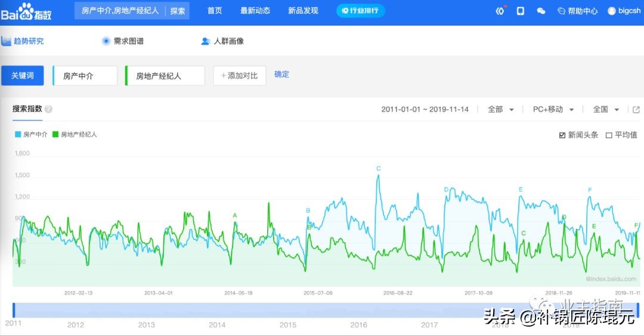Enable the 平均值 checkbox
The width and height of the screenshot is (644, 335).
tap(609, 135)
